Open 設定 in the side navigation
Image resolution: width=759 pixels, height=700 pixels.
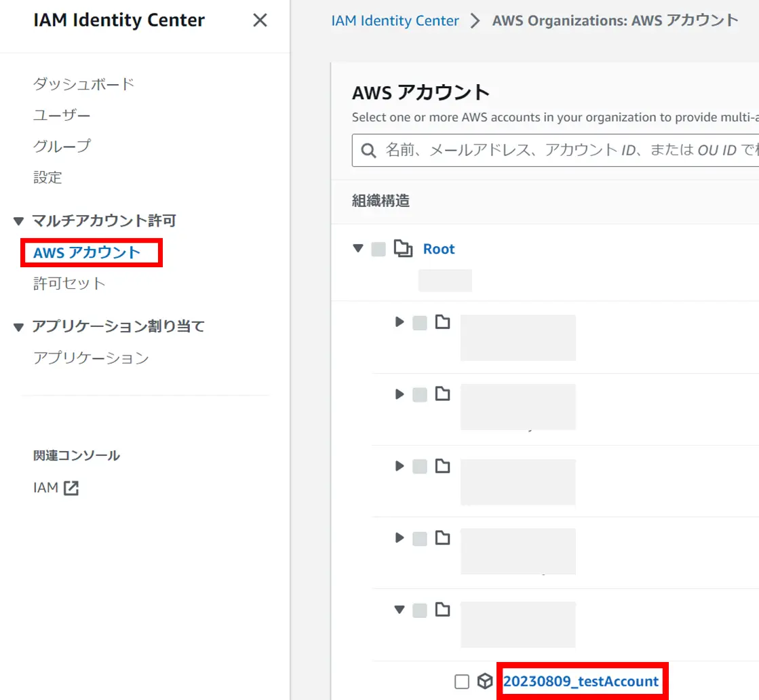47,177
